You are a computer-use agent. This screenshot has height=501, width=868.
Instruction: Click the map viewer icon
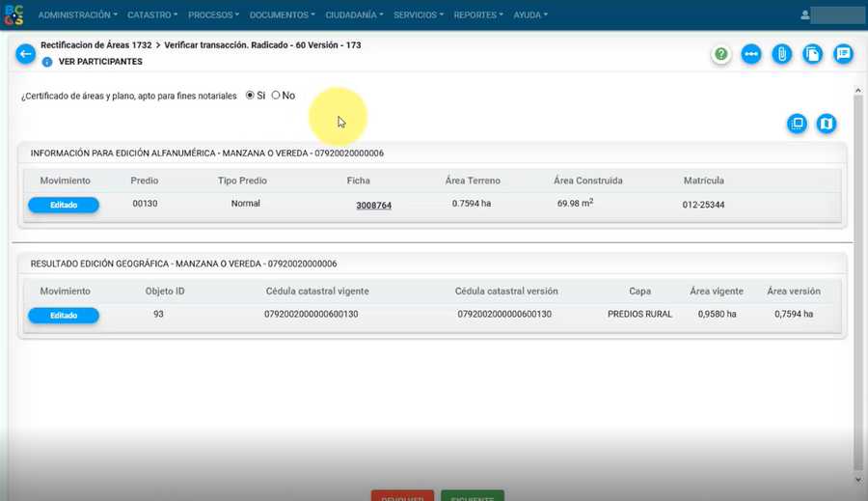point(827,124)
